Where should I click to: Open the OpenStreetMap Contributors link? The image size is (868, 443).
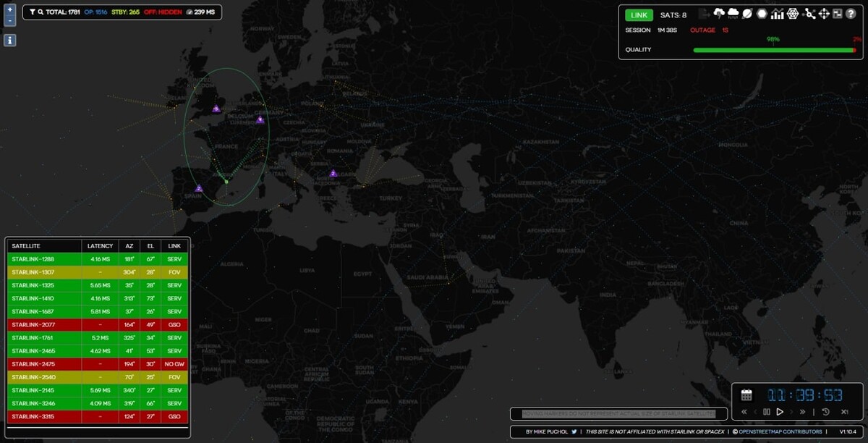pos(780,431)
